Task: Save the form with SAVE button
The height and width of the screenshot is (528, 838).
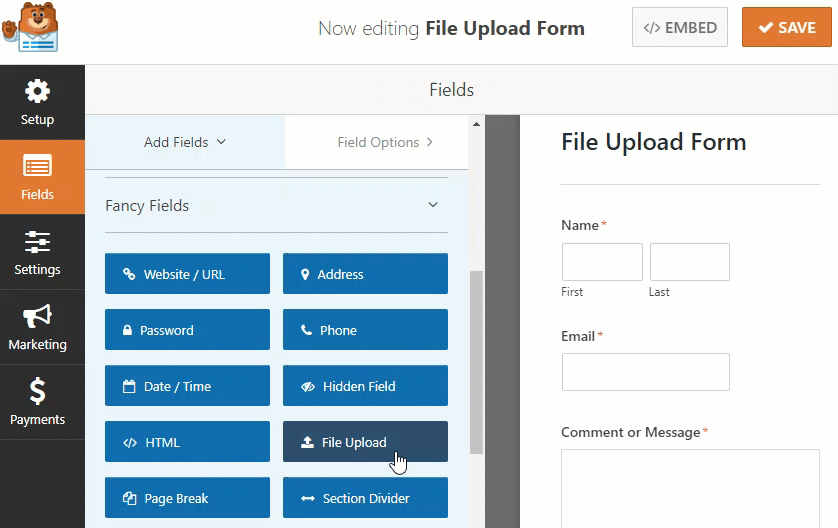Action: [x=787, y=27]
